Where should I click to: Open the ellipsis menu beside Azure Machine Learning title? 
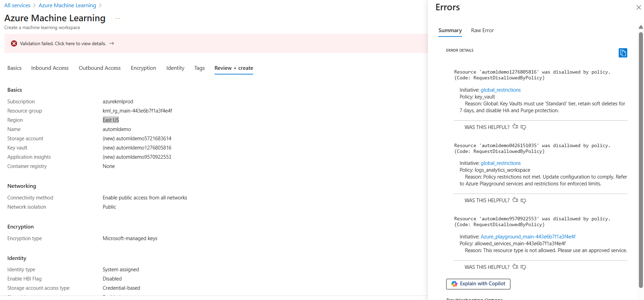pos(118,18)
